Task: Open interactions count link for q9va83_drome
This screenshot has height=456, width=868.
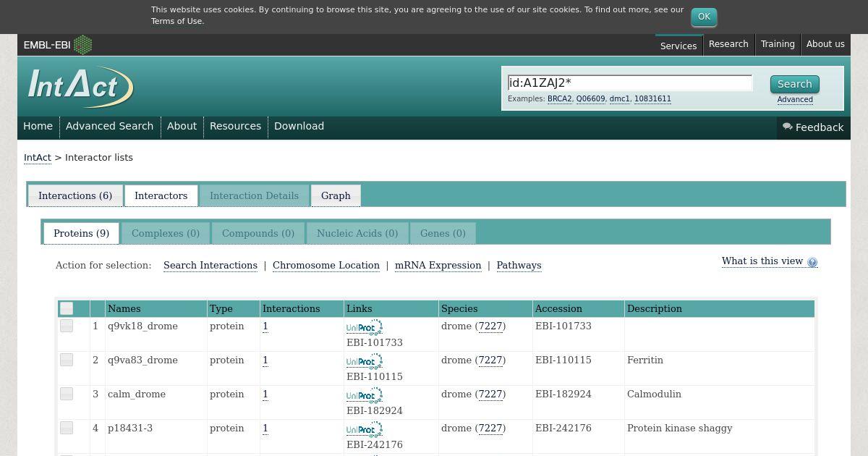Action: 265,360
